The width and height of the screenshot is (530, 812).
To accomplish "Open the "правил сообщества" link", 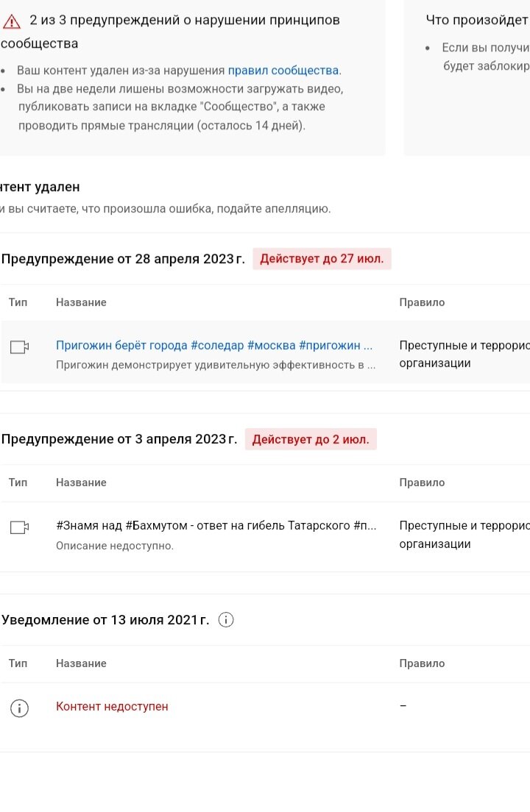I will coord(283,71).
